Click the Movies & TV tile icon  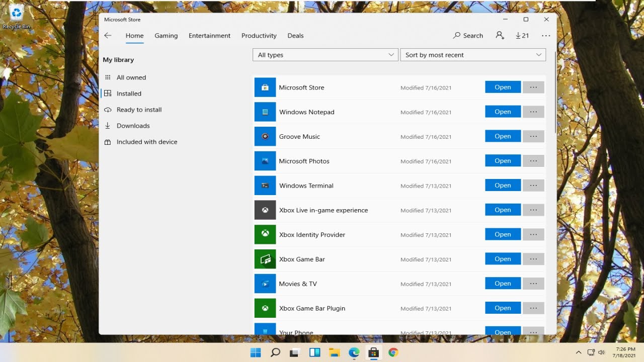(265, 284)
